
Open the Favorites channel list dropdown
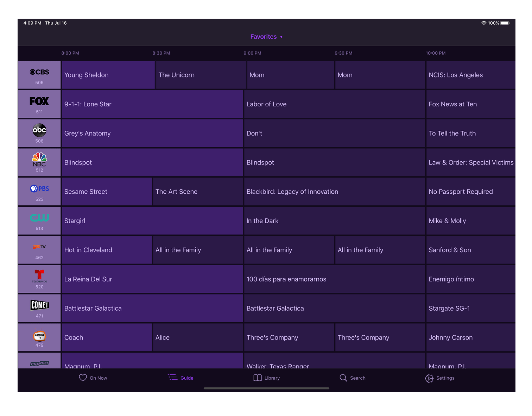tap(266, 37)
